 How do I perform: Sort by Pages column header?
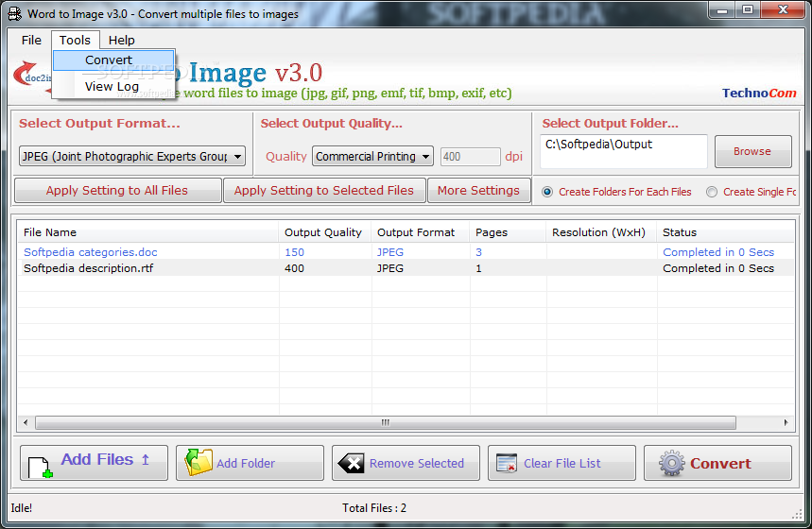508,232
